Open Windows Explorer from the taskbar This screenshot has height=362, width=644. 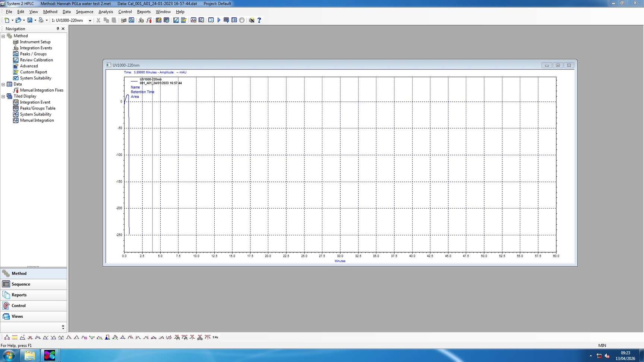pyautogui.click(x=30, y=355)
